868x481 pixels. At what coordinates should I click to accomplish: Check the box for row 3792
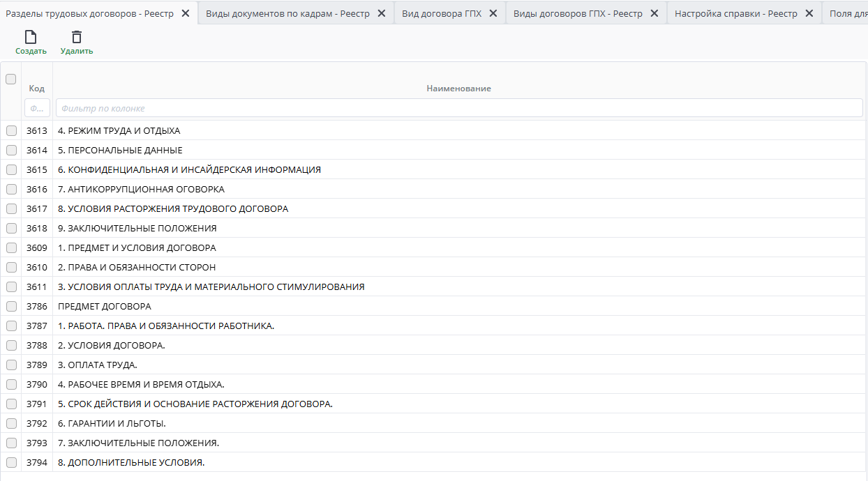coord(11,423)
